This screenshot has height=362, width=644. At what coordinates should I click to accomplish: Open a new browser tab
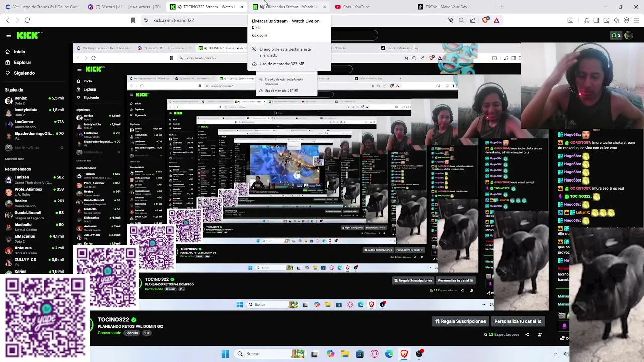coord(502,7)
